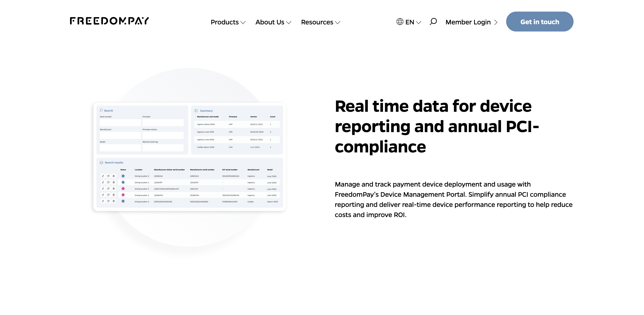This screenshot has height=315, width=644.
Task: Click edit pencil for serial 20396704 row
Action: tap(103, 195)
